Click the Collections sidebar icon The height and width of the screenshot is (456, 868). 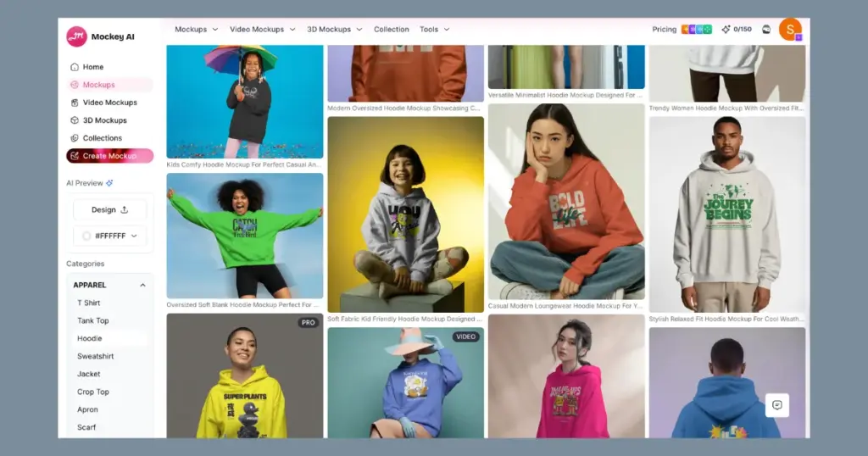pyautogui.click(x=75, y=138)
